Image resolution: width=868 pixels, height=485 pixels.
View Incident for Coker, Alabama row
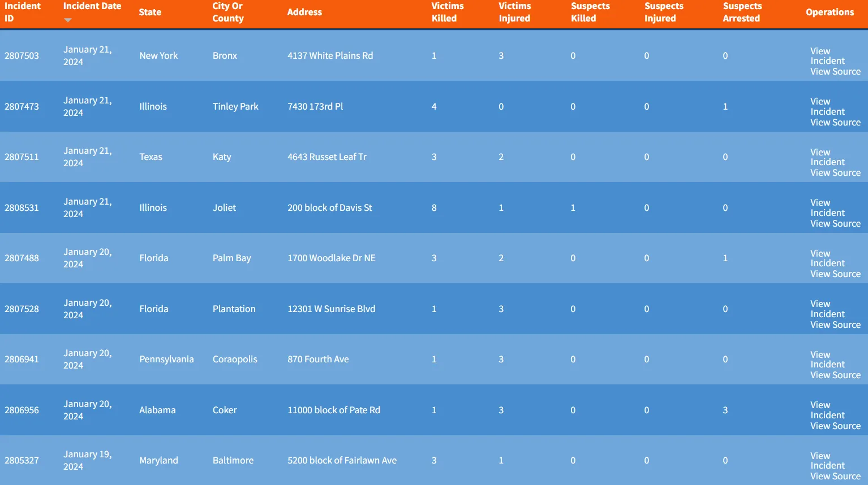[x=827, y=410]
